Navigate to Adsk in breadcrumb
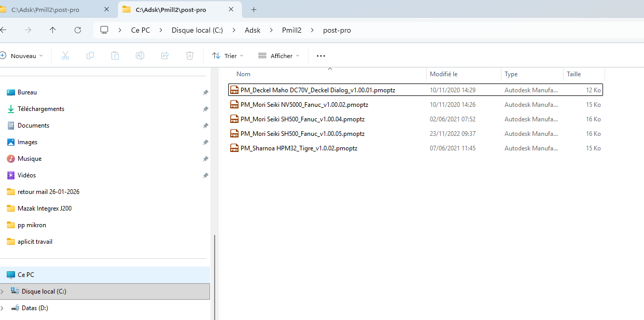 click(x=253, y=30)
